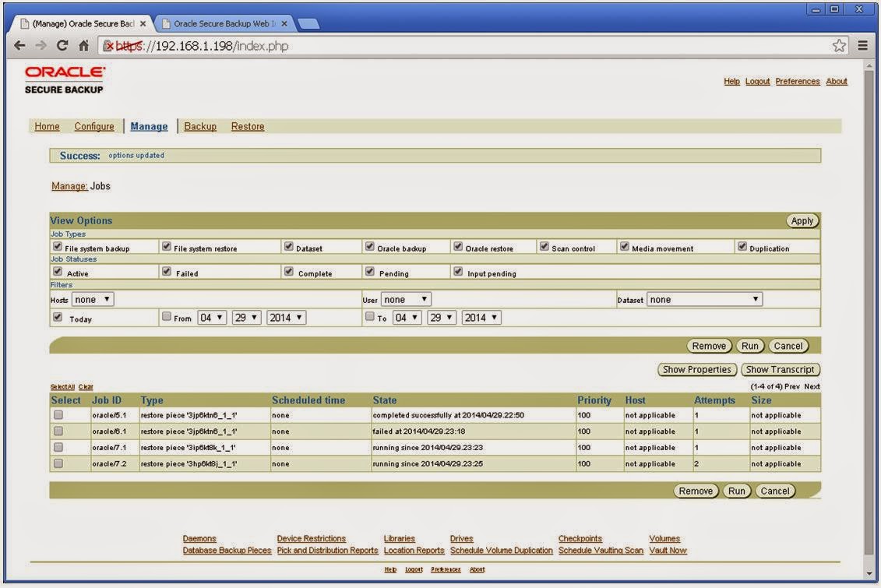Select the oracle/5.1 job checkbox
This screenshot has width=881, height=588.
(x=58, y=415)
